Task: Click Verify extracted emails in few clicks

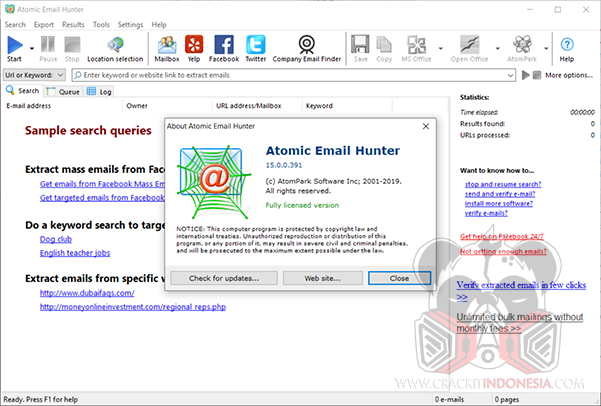Action: click(521, 291)
